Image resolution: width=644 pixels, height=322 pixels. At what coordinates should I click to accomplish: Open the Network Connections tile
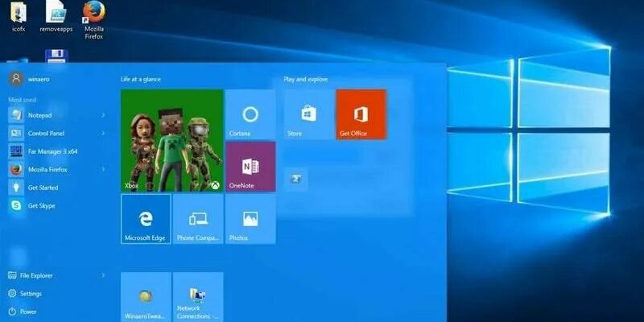click(x=198, y=297)
